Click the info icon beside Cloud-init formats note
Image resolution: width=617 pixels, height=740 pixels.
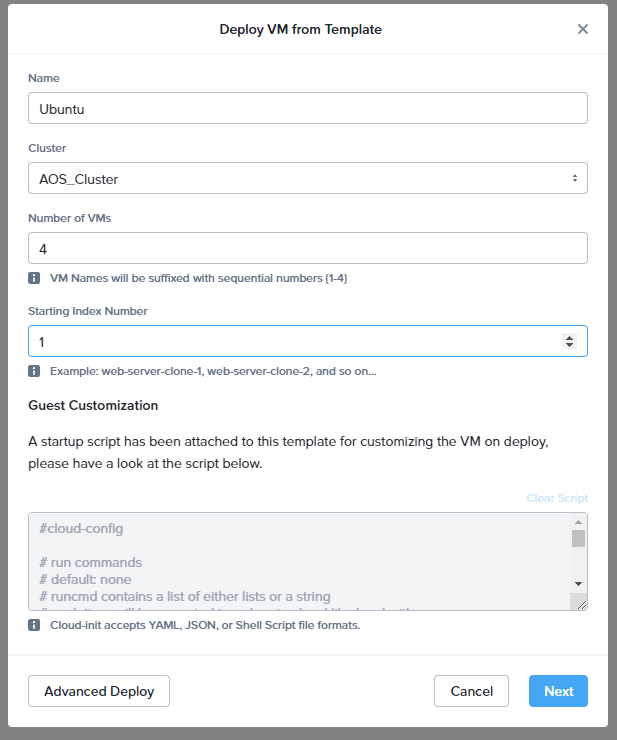click(x=34, y=625)
